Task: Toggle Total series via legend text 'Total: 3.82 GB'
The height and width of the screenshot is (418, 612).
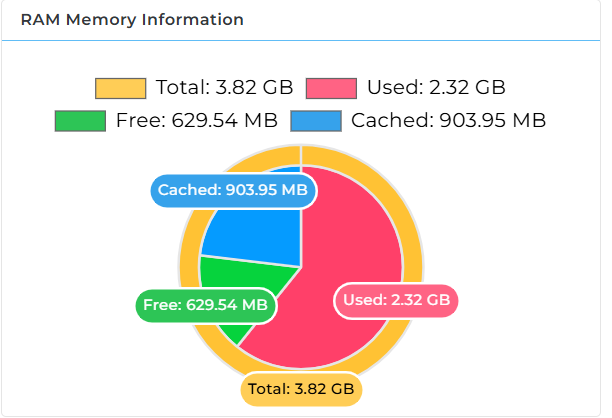Action: pyautogui.click(x=224, y=87)
